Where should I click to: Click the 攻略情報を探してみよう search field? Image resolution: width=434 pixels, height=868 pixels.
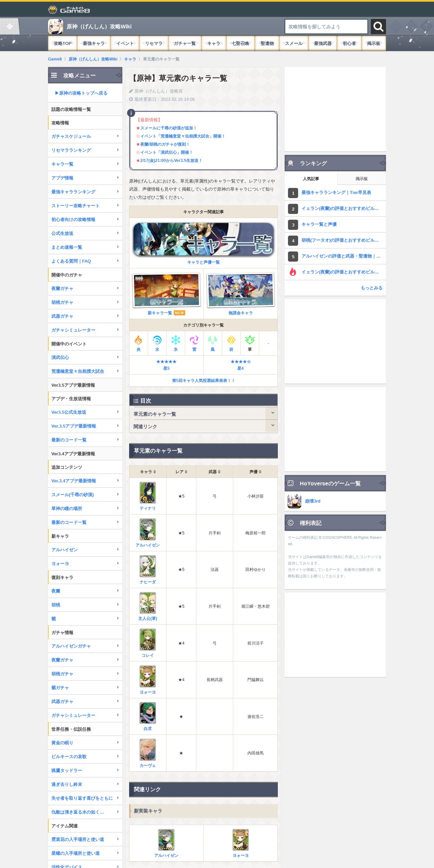point(326,26)
